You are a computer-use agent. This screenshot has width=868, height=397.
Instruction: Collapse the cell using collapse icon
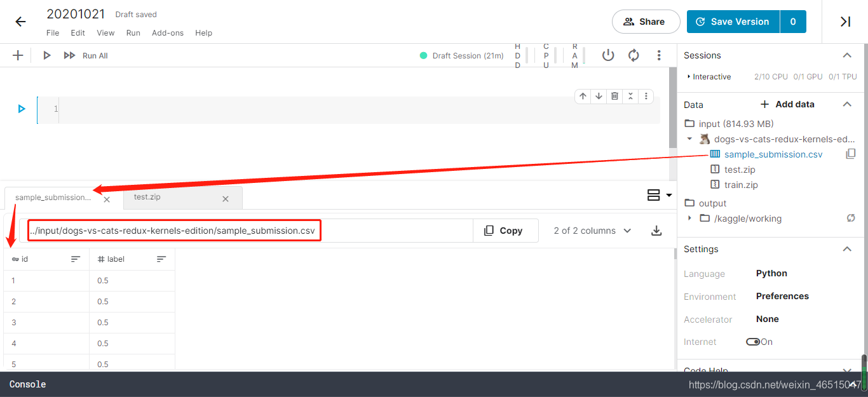point(630,96)
